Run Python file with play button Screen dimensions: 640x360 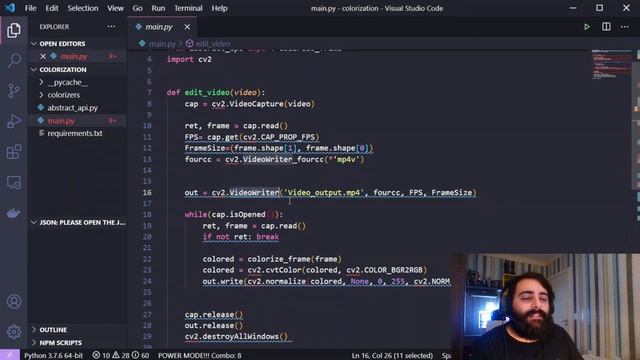587,27
